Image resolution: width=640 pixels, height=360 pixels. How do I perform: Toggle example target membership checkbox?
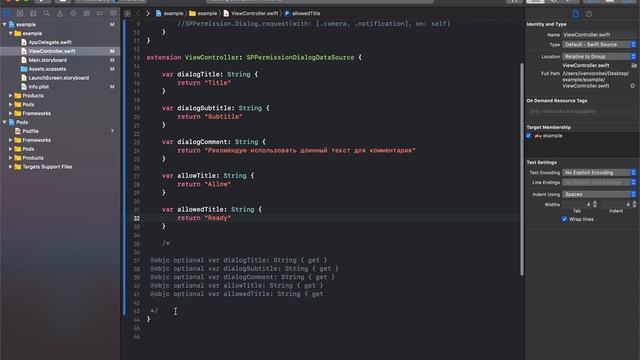click(529, 136)
